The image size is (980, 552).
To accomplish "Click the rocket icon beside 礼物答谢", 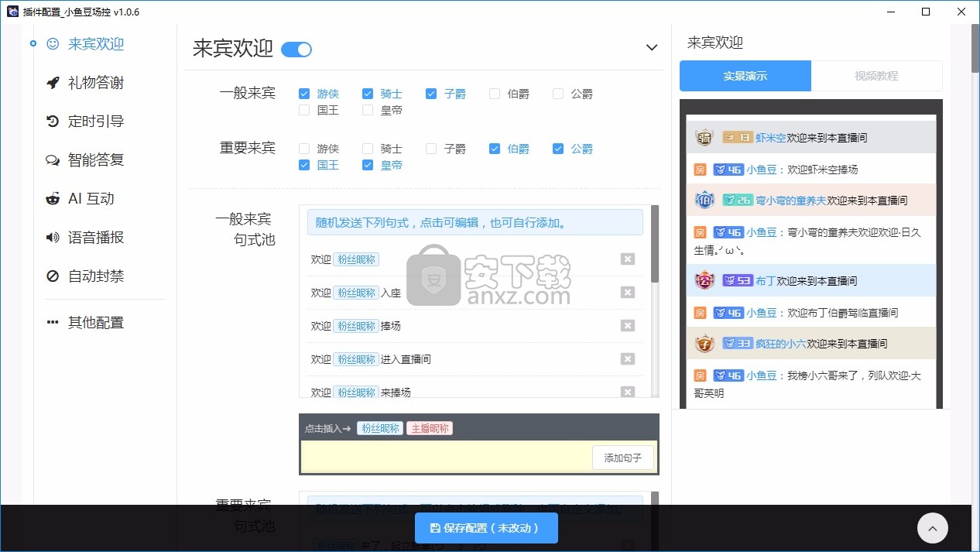I will [x=53, y=83].
